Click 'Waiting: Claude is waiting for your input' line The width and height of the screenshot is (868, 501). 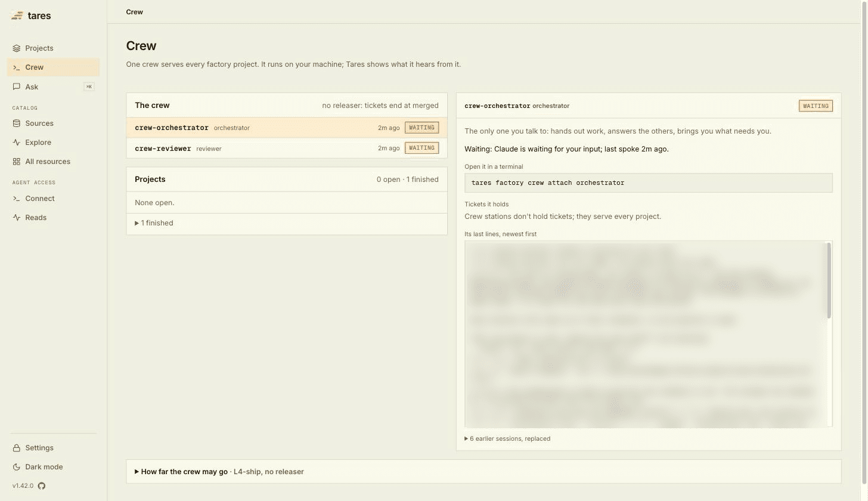[566, 149]
